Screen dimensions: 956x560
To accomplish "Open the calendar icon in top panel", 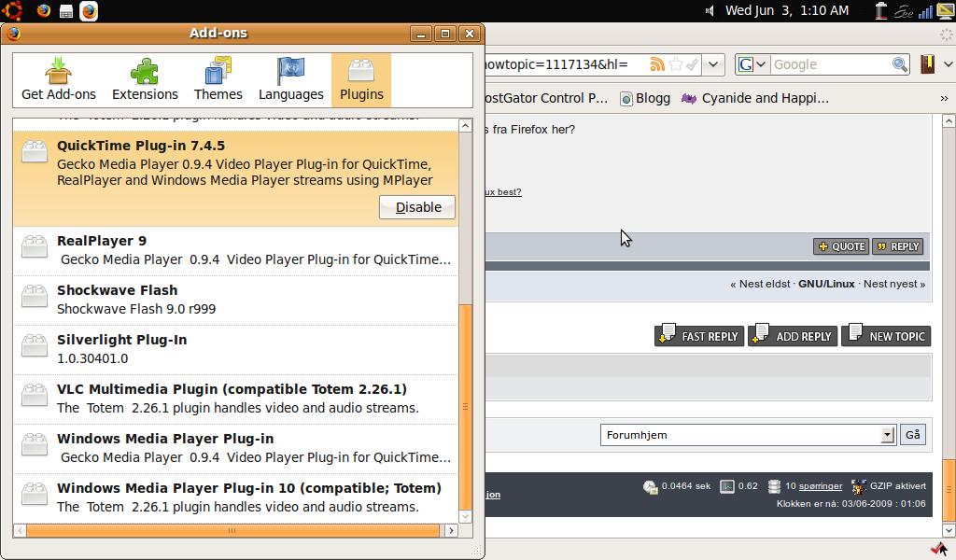I will [x=66, y=11].
